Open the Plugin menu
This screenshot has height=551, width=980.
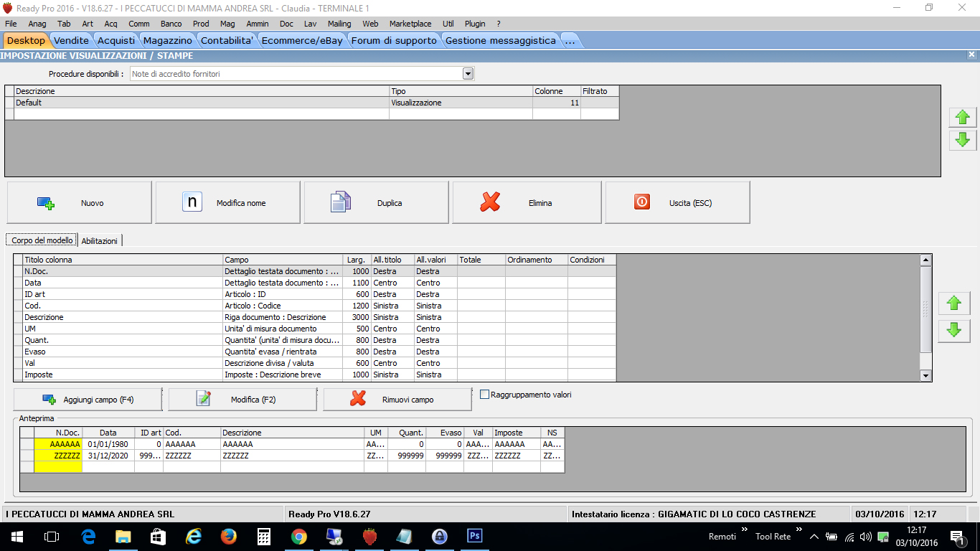(x=475, y=24)
